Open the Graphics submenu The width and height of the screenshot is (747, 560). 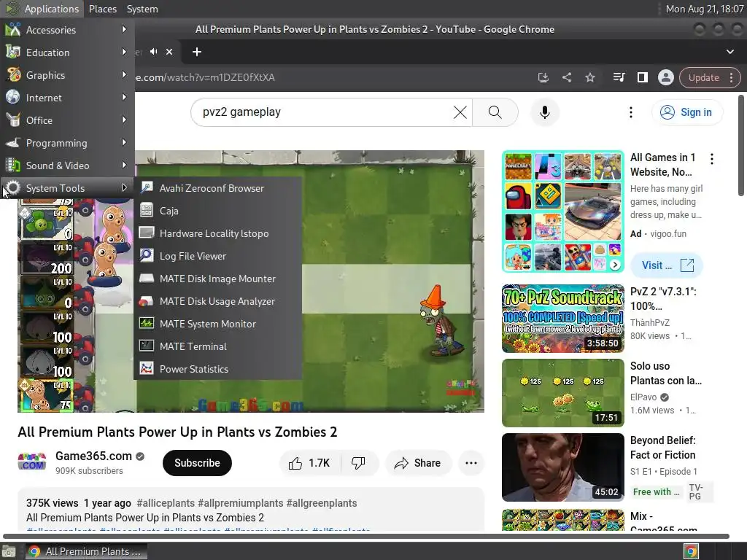click(x=67, y=75)
